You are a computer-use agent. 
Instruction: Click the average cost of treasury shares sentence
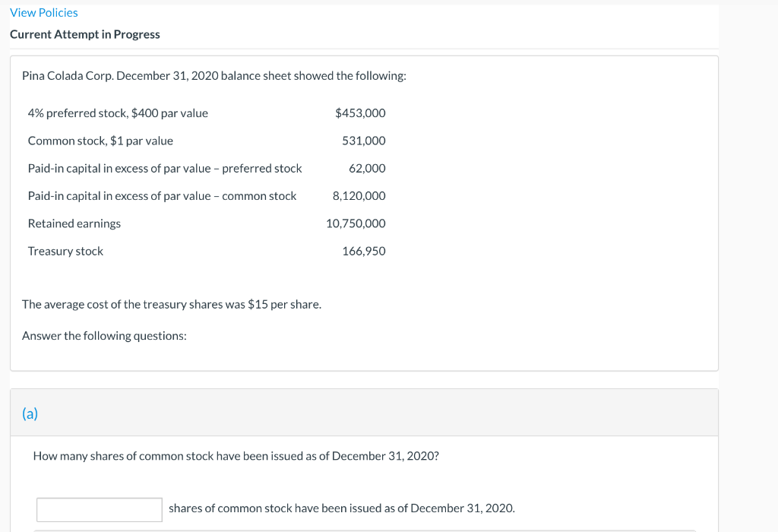click(171, 304)
